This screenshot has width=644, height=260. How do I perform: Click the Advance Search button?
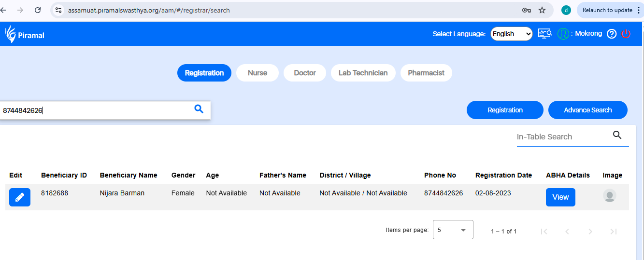tap(587, 110)
